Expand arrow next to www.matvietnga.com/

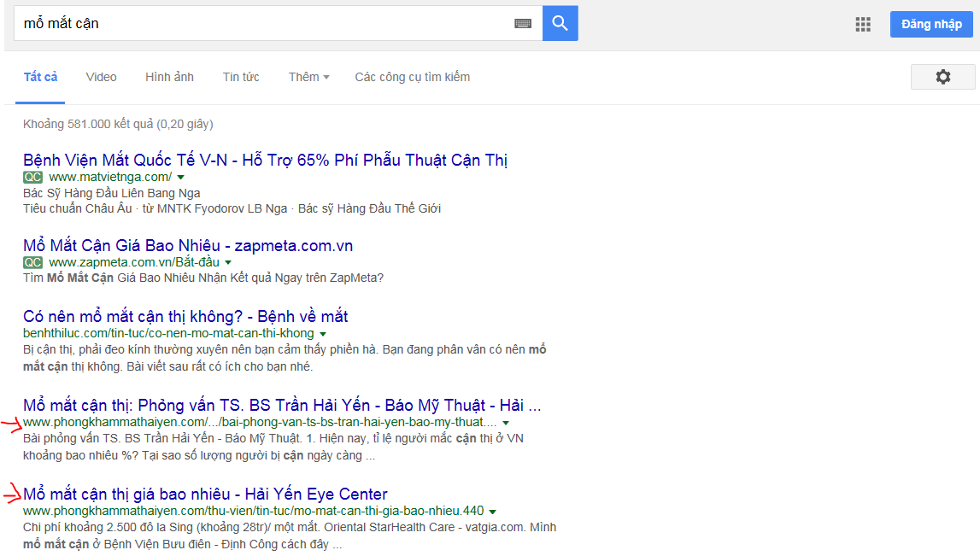coord(180,178)
